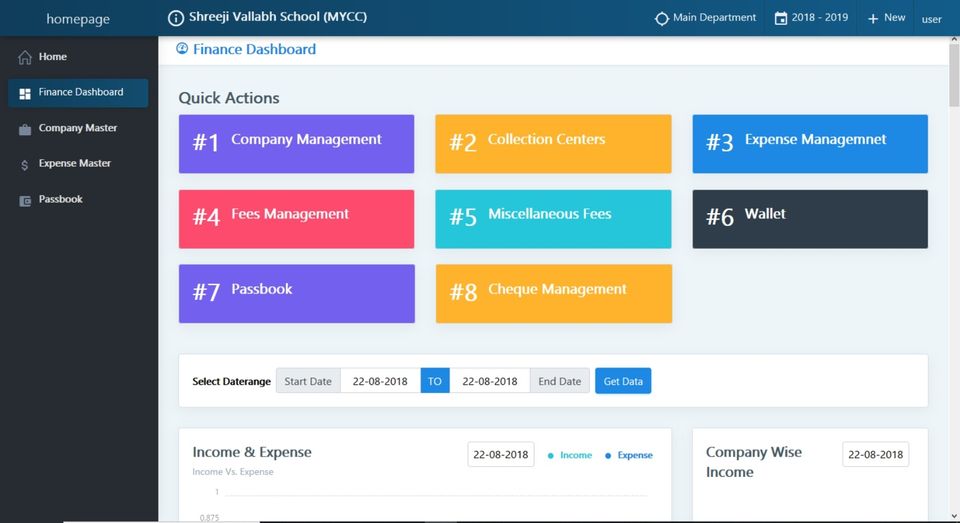Click the start date input field
960x523 pixels.
380,381
